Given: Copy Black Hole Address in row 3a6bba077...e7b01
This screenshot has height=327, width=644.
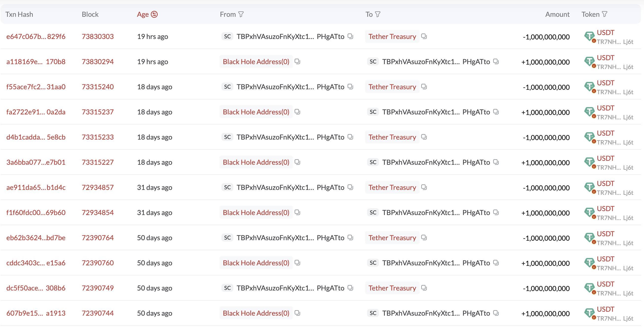Looking at the screenshot, I should [x=297, y=162].
